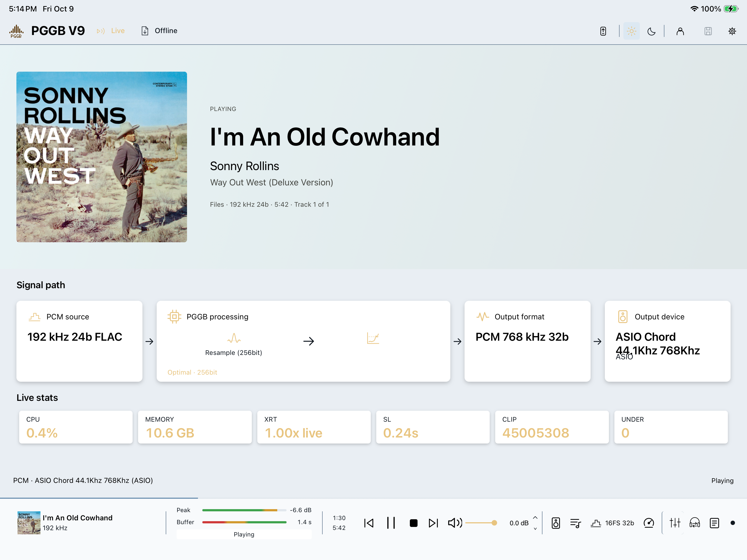The image size is (747, 560).
Task: Click the PGGB logo icon
Action: click(x=16, y=31)
